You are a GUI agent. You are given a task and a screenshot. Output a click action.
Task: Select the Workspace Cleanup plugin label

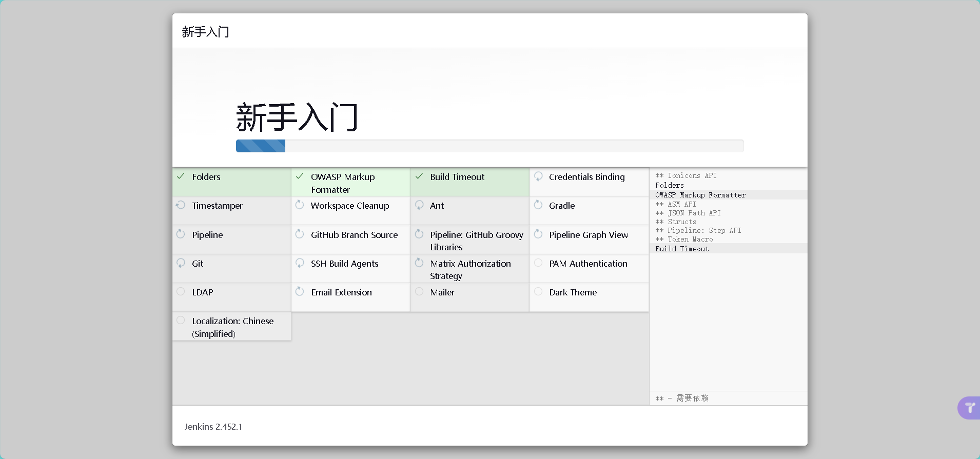[x=350, y=206]
